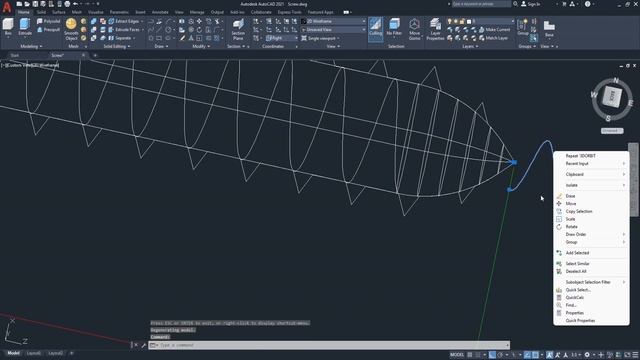Click the Box solid tool
The image size is (640, 360).
click(8, 27)
